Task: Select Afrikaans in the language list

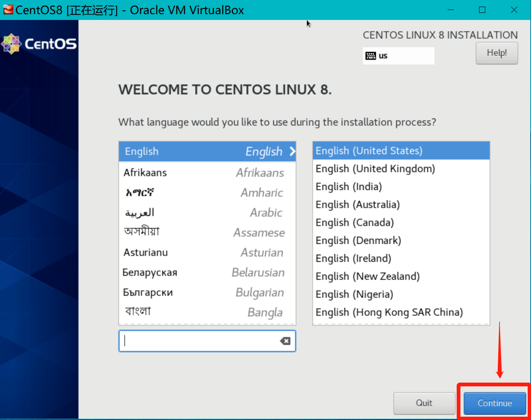Action: point(207,172)
